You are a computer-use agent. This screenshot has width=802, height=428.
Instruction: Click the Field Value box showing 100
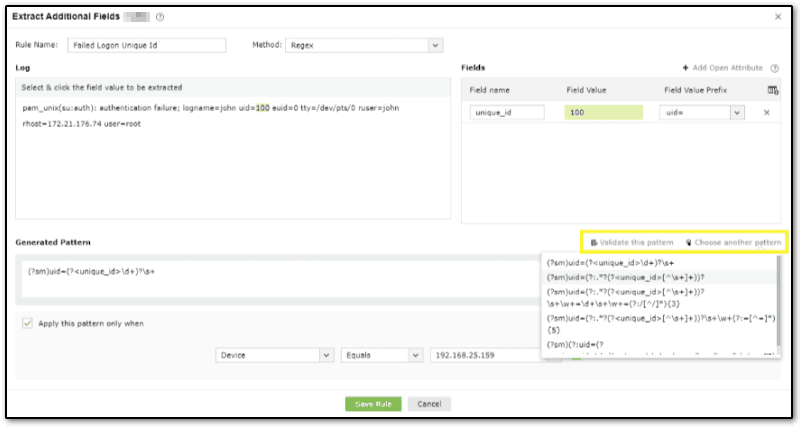604,112
